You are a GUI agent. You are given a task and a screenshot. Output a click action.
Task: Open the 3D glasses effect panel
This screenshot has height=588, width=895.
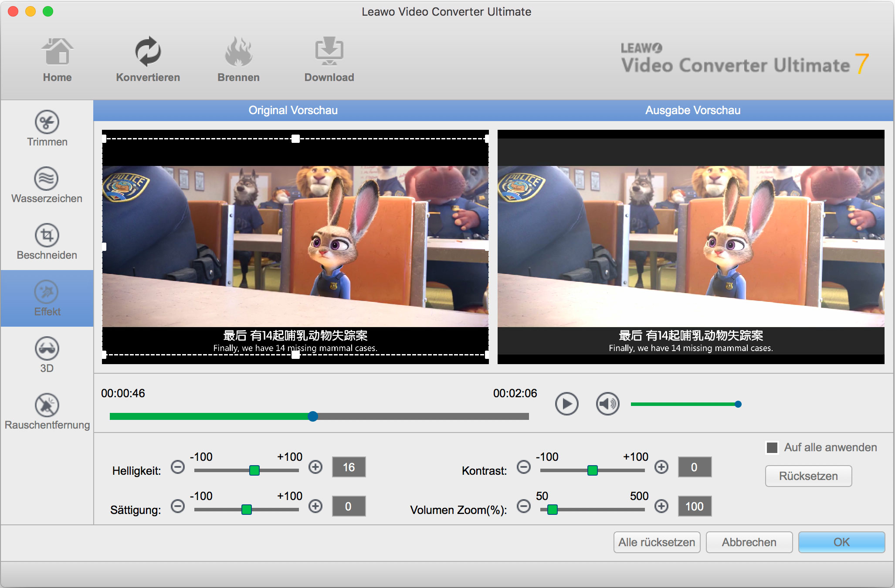[x=47, y=355]
